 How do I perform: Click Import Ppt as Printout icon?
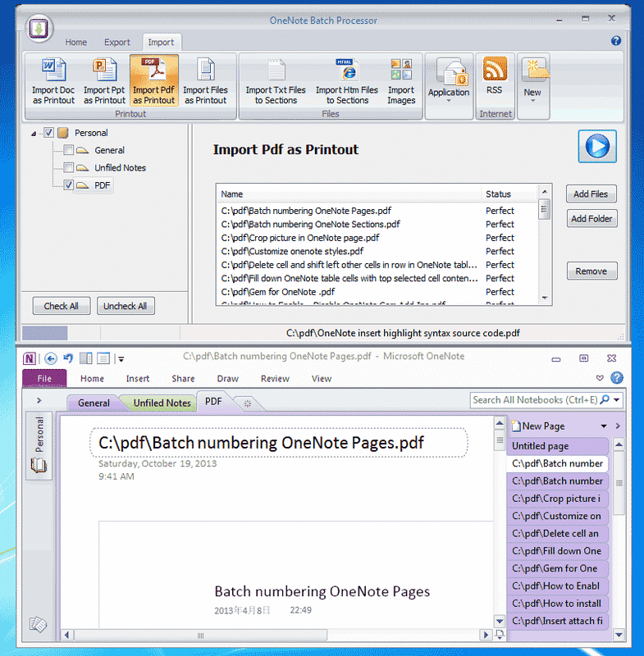tap(104, 81)
